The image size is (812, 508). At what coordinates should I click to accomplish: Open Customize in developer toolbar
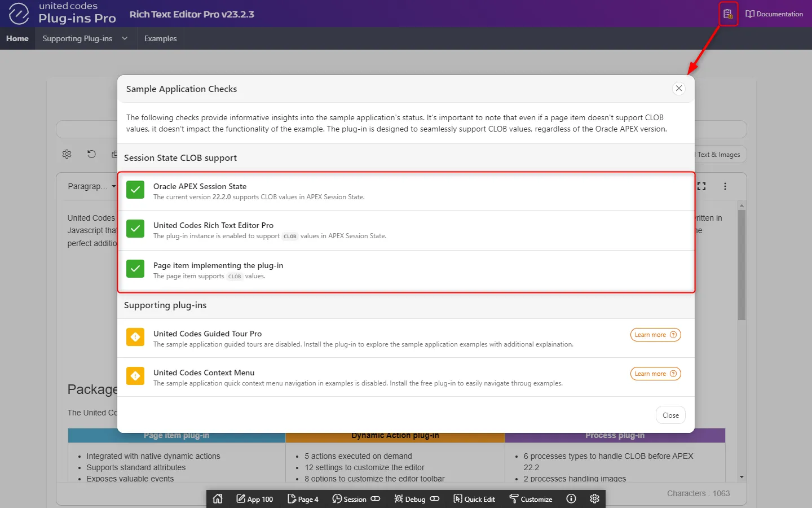click(x=531, y=499)
